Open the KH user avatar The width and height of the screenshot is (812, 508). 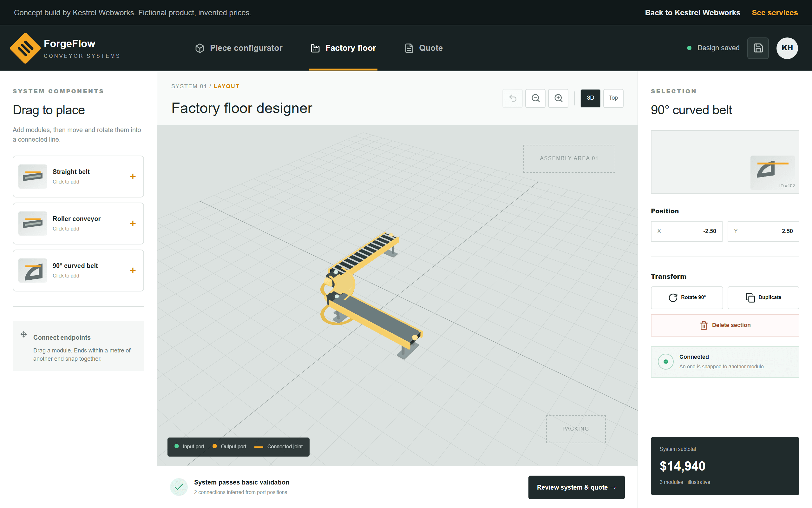[x=787, y=48]
